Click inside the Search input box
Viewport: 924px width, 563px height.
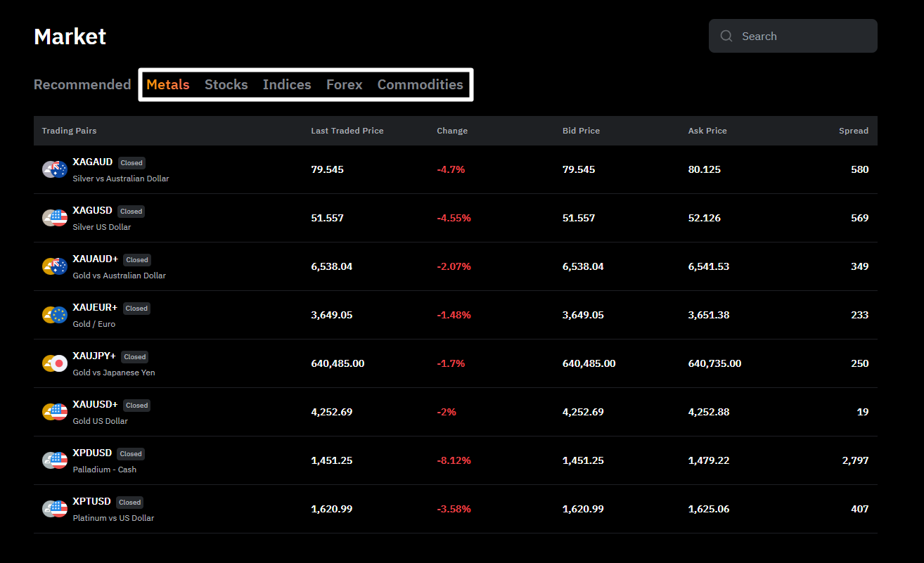pos(795,36)
